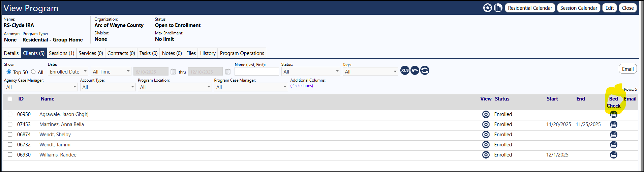The width and height of the screenshot is (644, 172).
Task: Export client list with XLS icon
Action: 405,70
